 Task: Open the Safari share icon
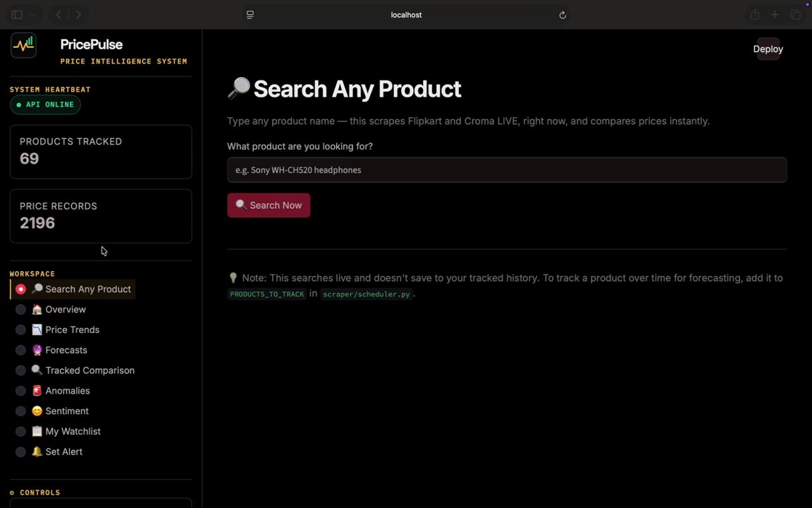pyautogui.click(x=754, y=15)
